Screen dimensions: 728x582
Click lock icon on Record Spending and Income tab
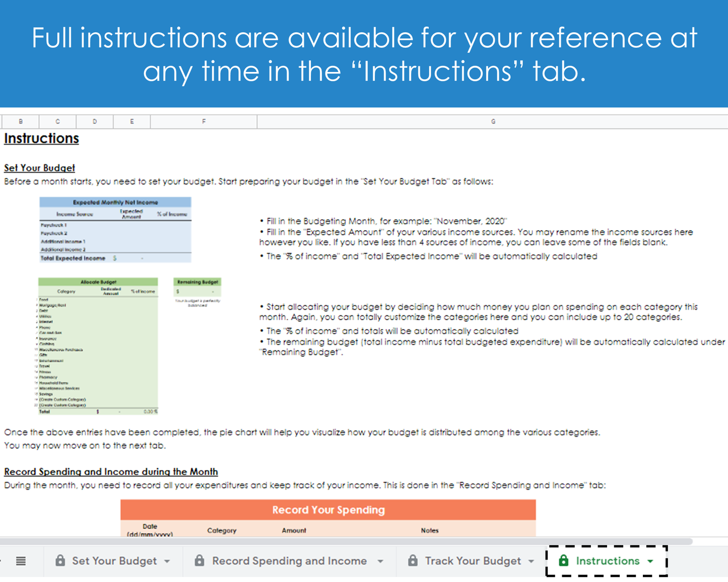[x=200, y=560]
